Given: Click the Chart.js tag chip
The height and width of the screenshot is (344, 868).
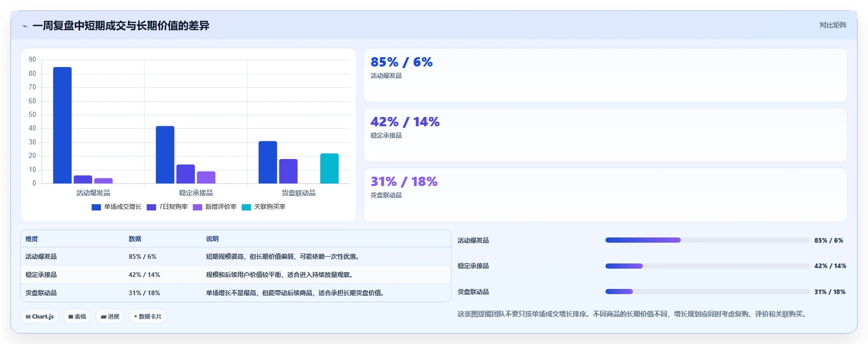Looking at the screenshot, I should point(40,316).
